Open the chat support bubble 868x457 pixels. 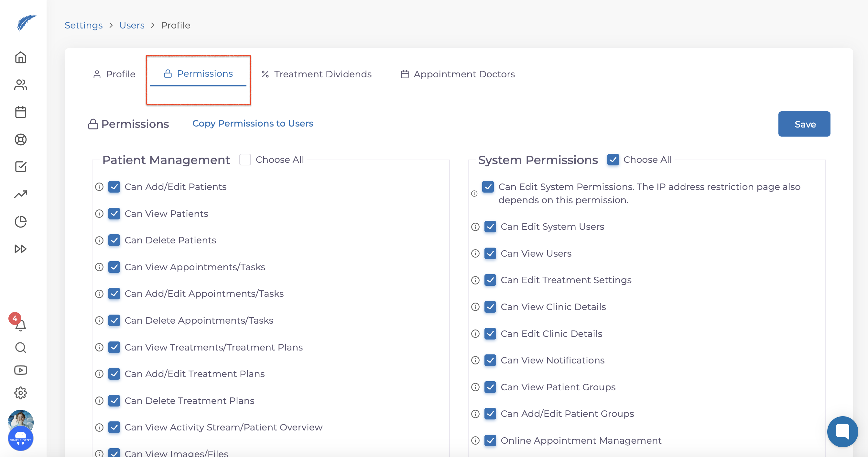tap(842, 431)
